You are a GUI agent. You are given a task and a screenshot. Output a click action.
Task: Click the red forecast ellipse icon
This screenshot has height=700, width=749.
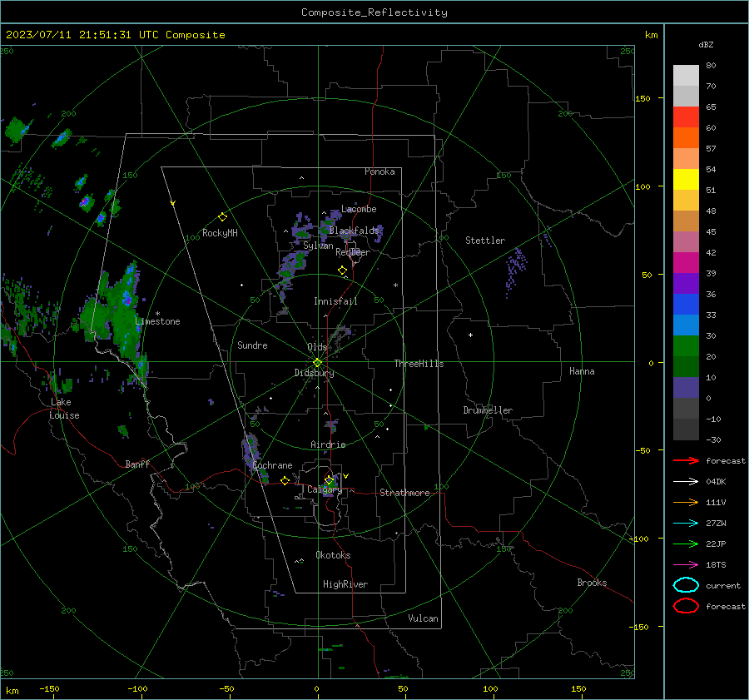pos(686,606)
